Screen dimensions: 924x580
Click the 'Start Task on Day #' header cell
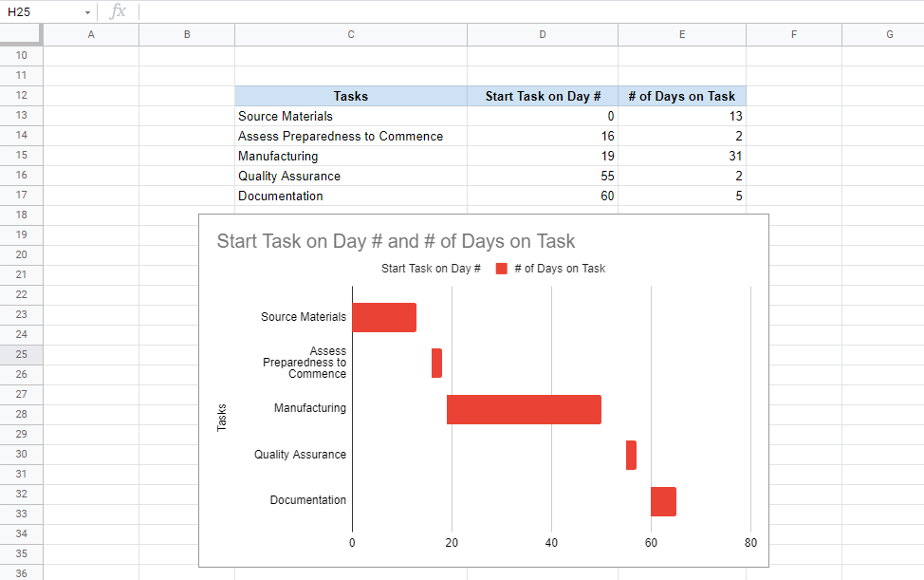coord(542,96)
